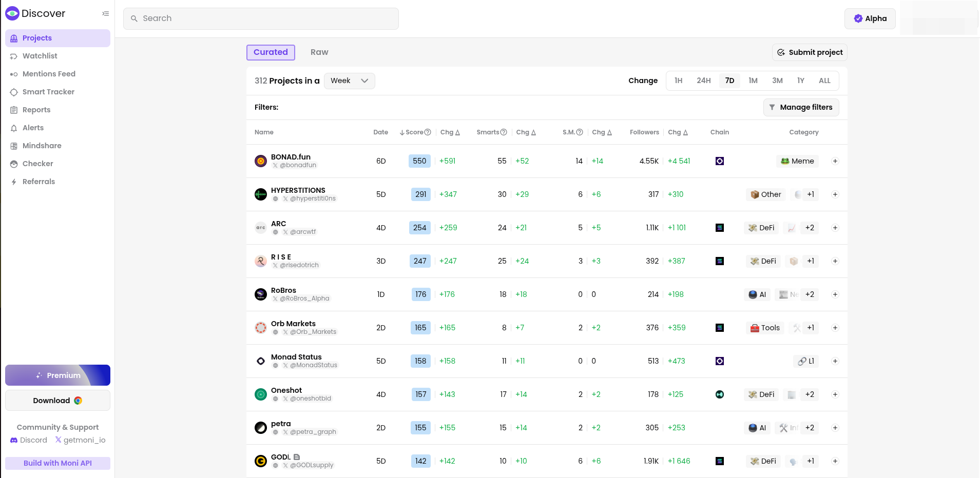Image resolution: width=980 pixels, height=478 pixels.
Task: Click the Monad chain icon for Monad Status
Action: tap(720, 361)
